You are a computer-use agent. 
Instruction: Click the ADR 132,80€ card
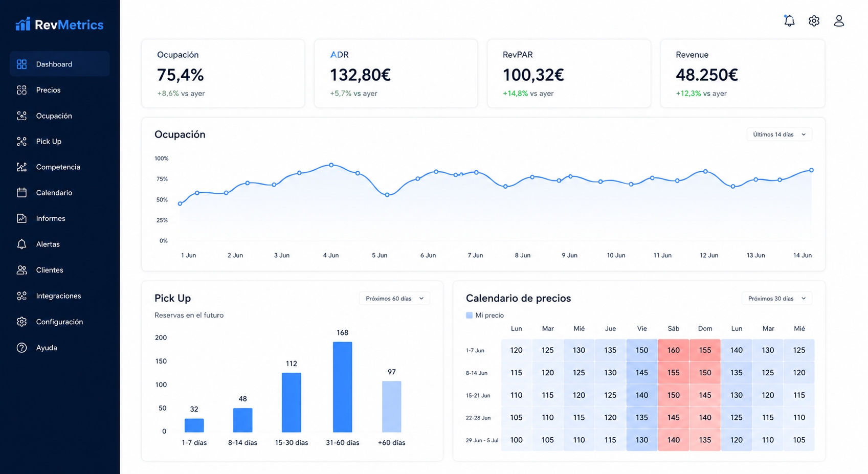click(x=396, y=74)
